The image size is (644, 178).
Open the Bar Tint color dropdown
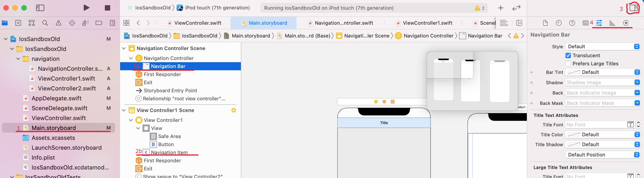(637, 72)
